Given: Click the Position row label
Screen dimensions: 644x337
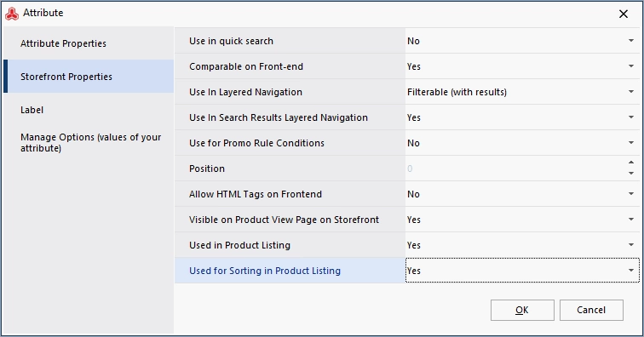Looking at the screenshot, I should [207, 168].
